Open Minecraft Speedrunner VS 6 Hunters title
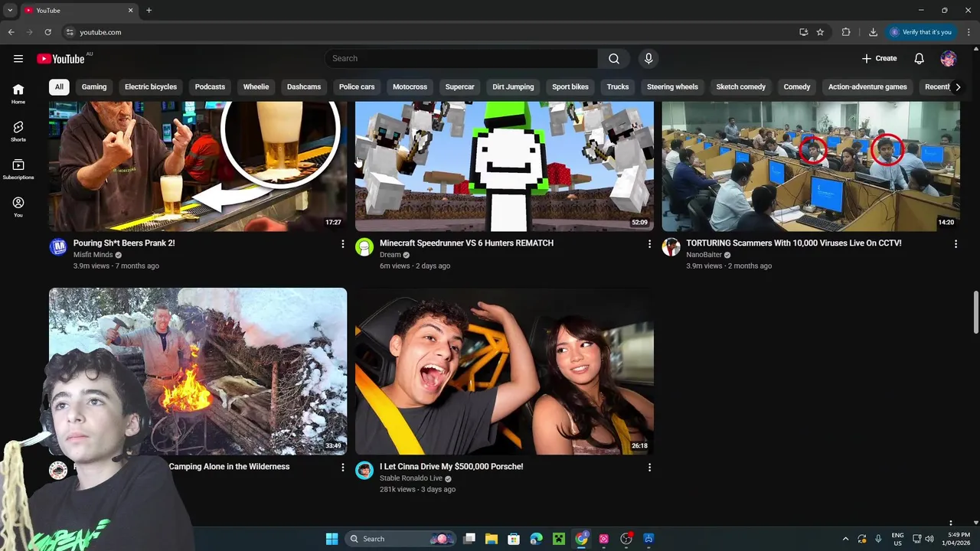Screen dimensions: 980x551 466,243
